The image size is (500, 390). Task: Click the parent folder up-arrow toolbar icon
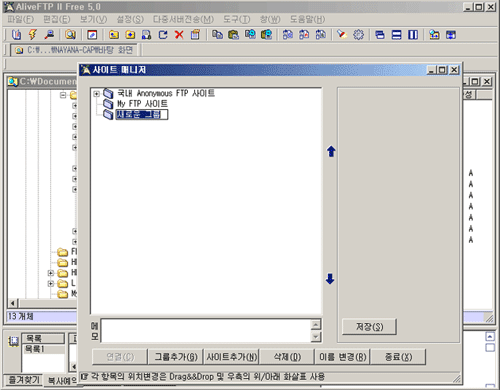tap(114, 35)
